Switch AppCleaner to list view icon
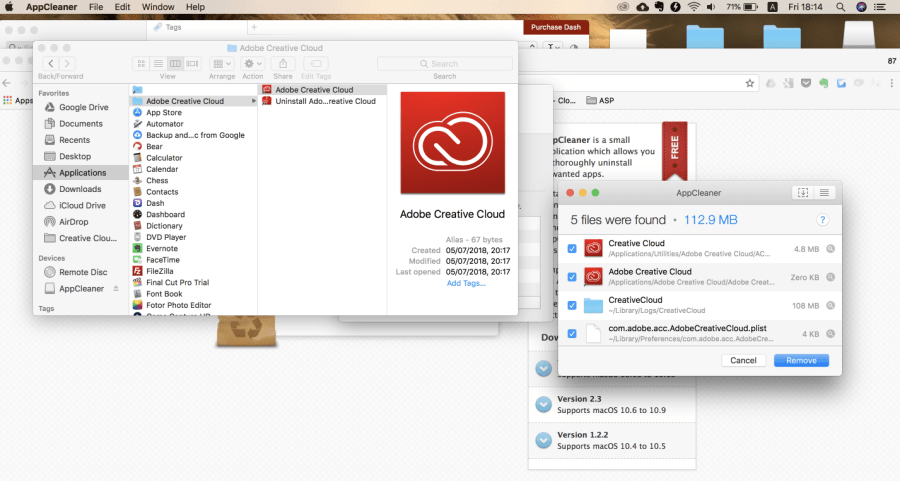The width and height of the screenshot is (900, 481). click(x=824, y=193)
